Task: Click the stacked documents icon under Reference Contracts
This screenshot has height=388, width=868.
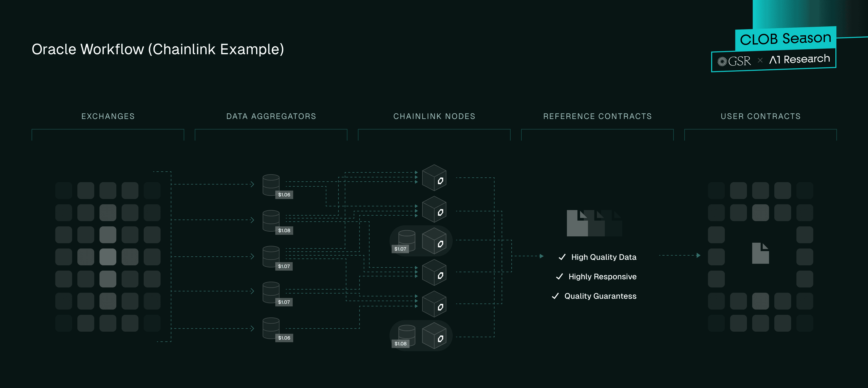Action: click(594, 223)
